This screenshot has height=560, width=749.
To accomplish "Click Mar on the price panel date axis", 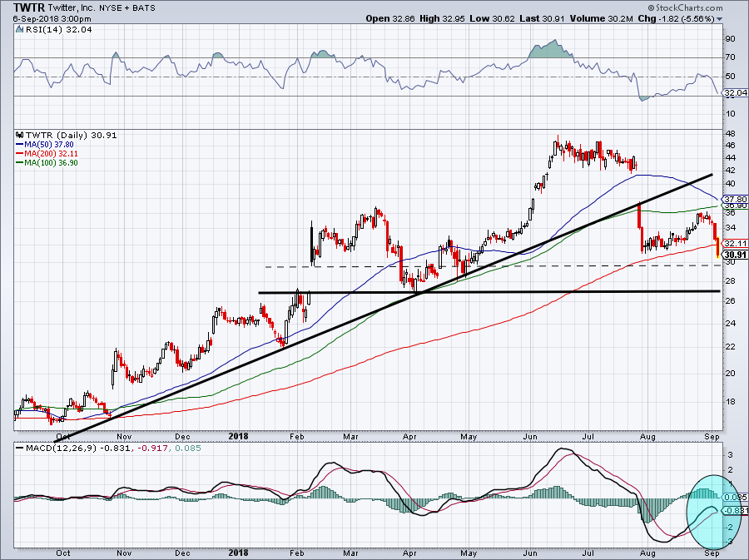I will 350,437.
